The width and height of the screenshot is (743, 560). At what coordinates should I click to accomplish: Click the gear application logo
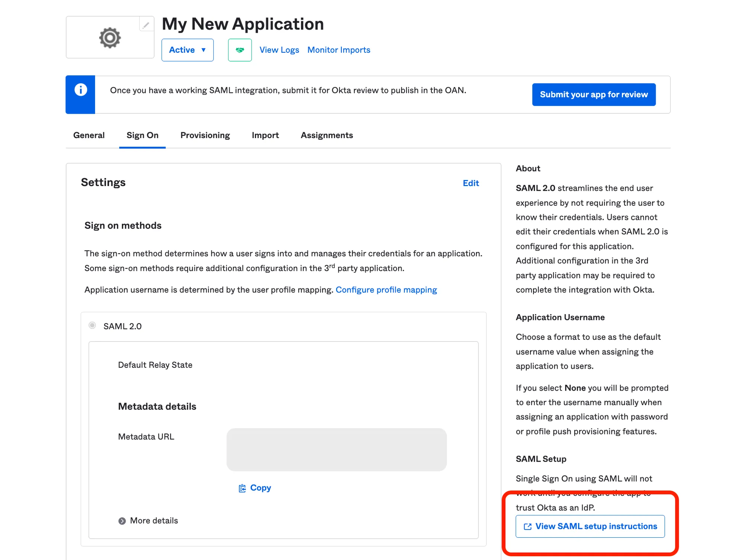[x=110, y=38]
